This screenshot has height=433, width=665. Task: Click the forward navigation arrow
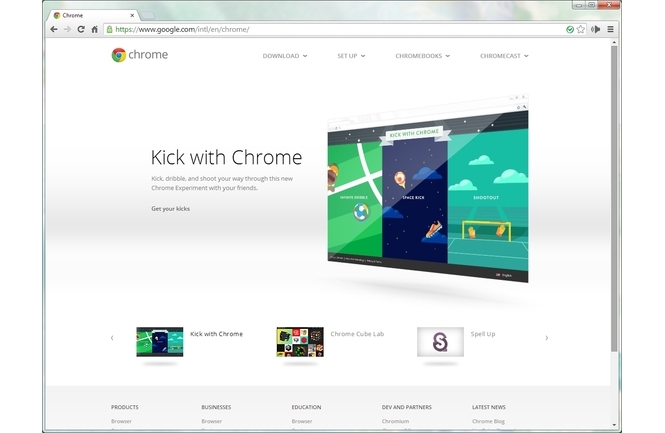pos(67,29)
